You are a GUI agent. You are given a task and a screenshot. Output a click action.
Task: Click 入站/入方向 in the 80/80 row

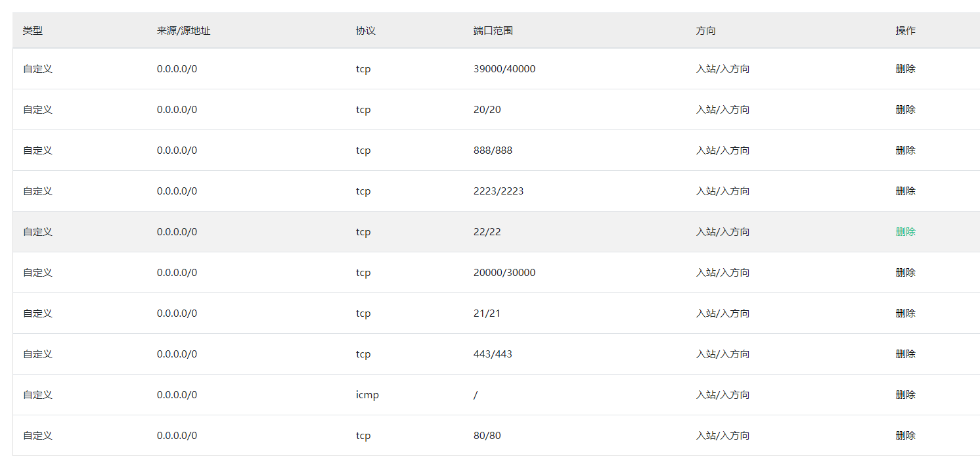coord(723,435)
